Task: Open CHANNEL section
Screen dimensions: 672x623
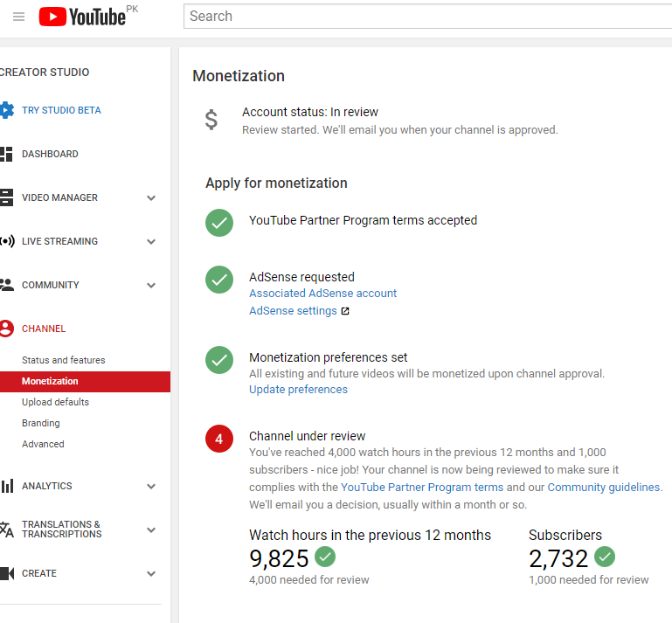Action: tap(44, 329)
